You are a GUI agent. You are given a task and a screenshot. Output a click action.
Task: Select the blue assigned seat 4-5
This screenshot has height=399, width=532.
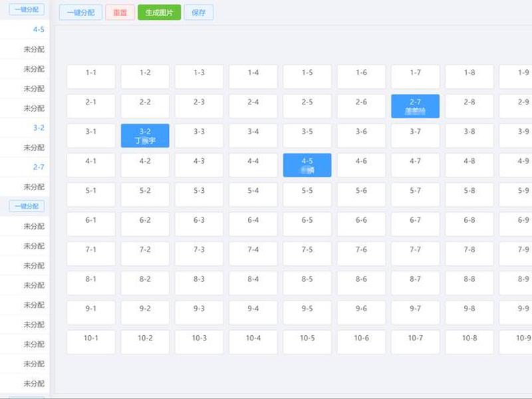click(307, 165)
